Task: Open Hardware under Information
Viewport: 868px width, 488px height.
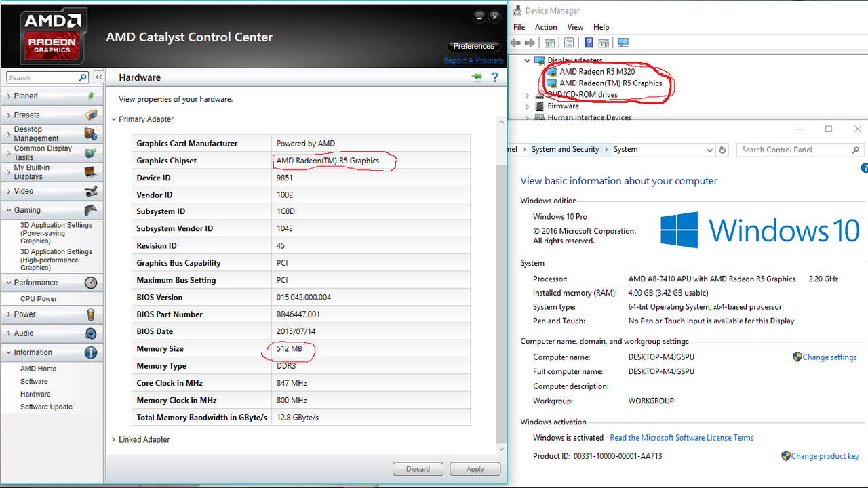Action: tap(35, 394)
